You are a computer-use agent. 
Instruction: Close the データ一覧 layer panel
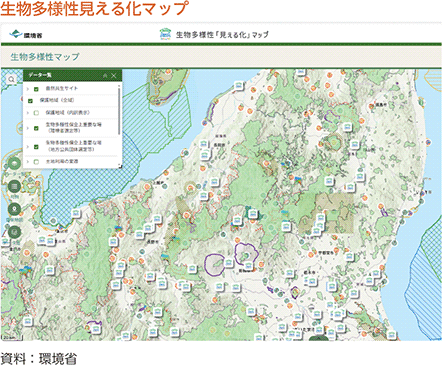[x=114, y=76]
